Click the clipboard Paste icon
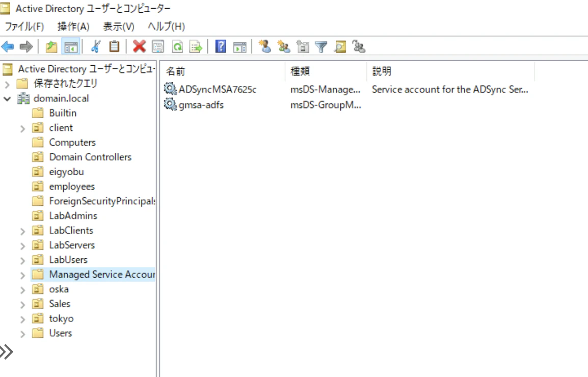Screen dimensions: 588x377 pos(114,46)
